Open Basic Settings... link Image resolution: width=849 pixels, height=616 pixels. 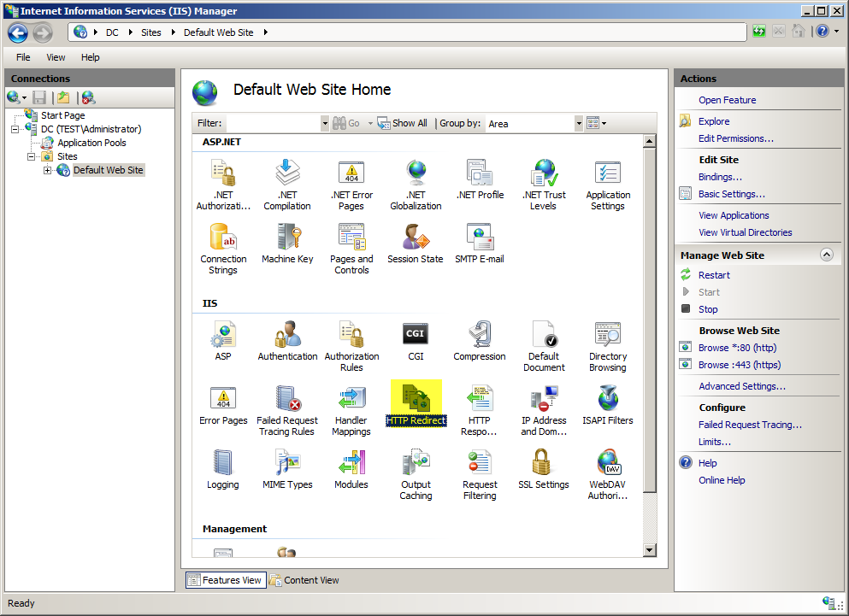(732, 194)
